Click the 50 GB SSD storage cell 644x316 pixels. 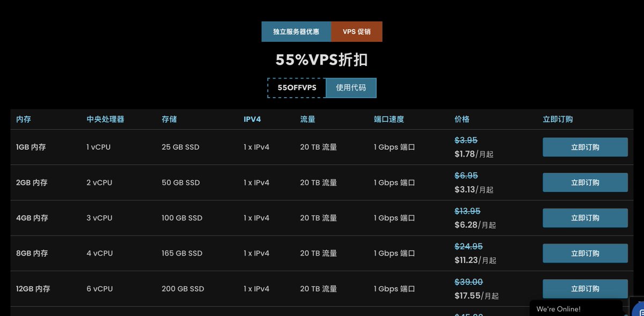click(x=181, y=182)
